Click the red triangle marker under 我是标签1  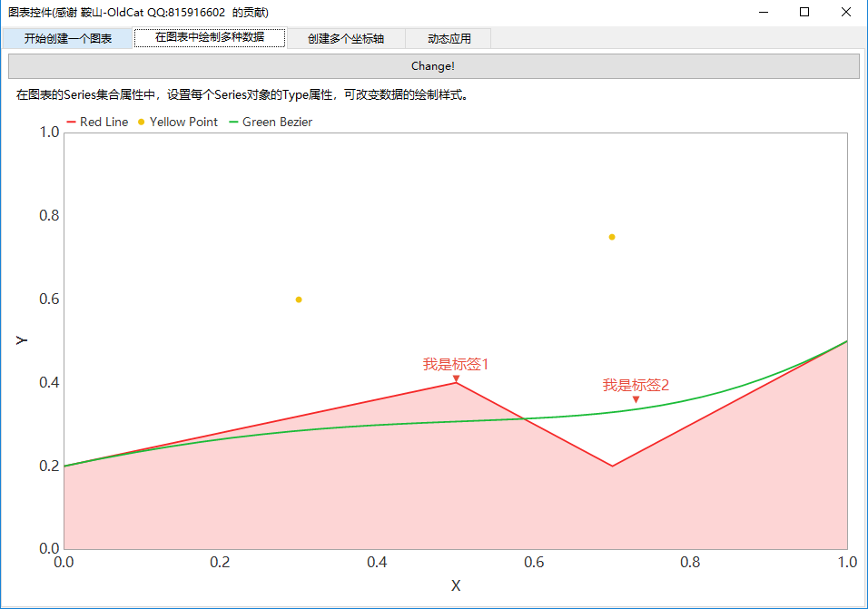coord(456,378)
